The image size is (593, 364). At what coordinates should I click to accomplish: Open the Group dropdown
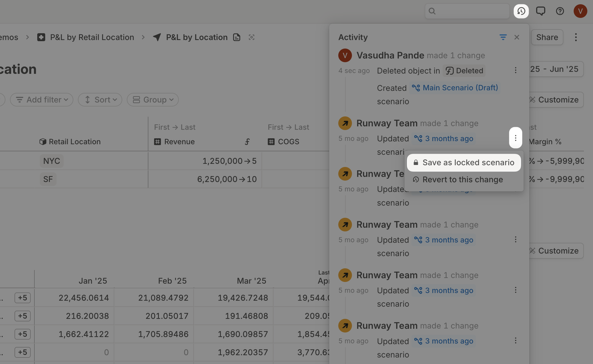[153, 100]
